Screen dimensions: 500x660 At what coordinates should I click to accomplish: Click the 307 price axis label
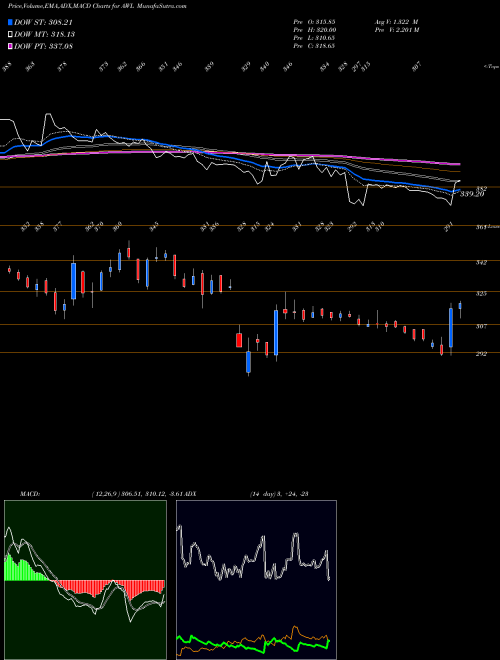click(481, 326)
